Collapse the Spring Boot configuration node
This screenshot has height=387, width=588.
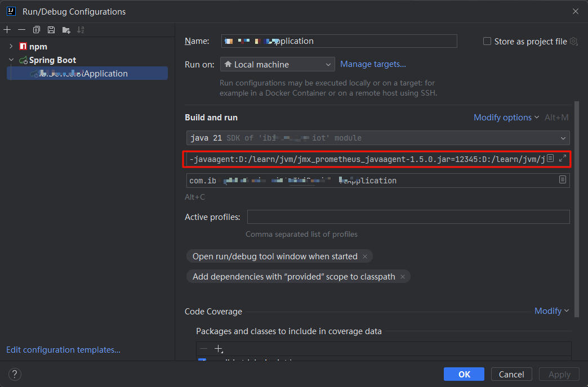click(11, 60)
